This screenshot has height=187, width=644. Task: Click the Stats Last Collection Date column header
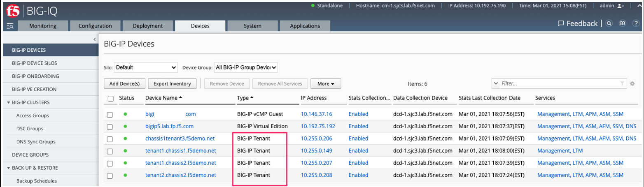490,98
